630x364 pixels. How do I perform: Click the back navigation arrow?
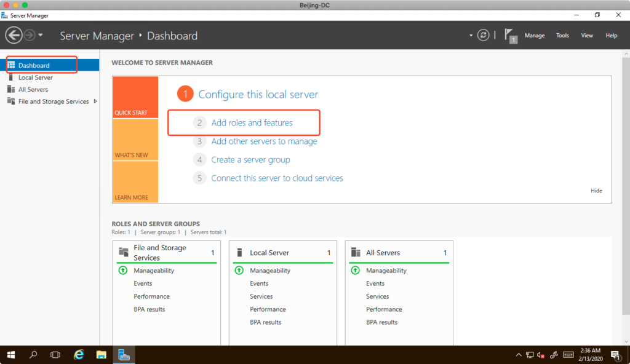[x=14, y=35]
